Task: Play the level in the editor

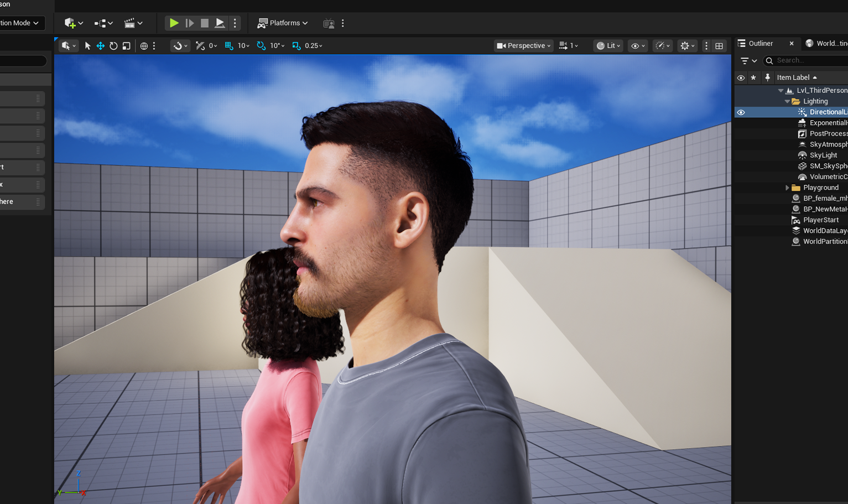Action: [x=174, y=23]
